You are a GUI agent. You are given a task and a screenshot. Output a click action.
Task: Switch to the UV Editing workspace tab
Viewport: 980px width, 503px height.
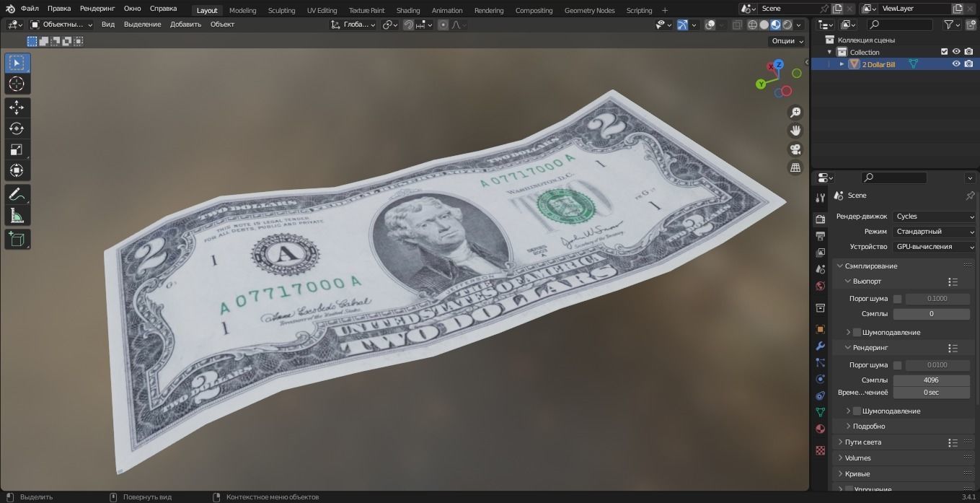point(322,10)
